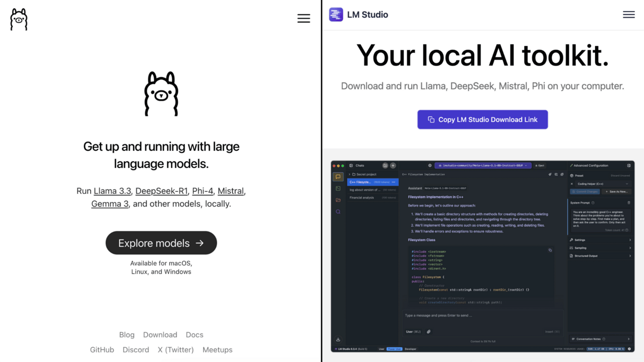This screenshot has width=644, height=362.
Task: Eject the loaded model
Action: pyautogui.click(x=540, y=165)
